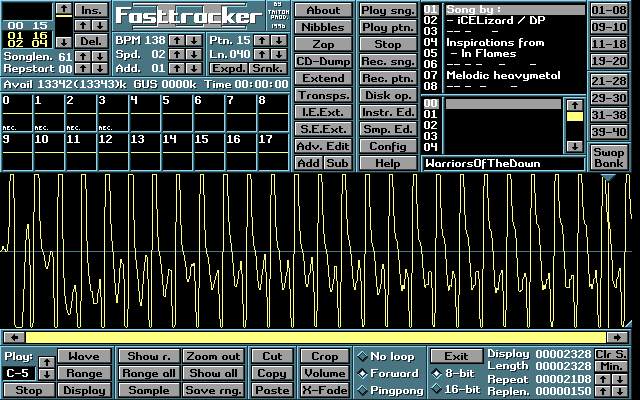The height and width of the screenshot is (400, 640).
Task: Decrease song speed with Spd. down arrow
Action: (x=193, y=53)
